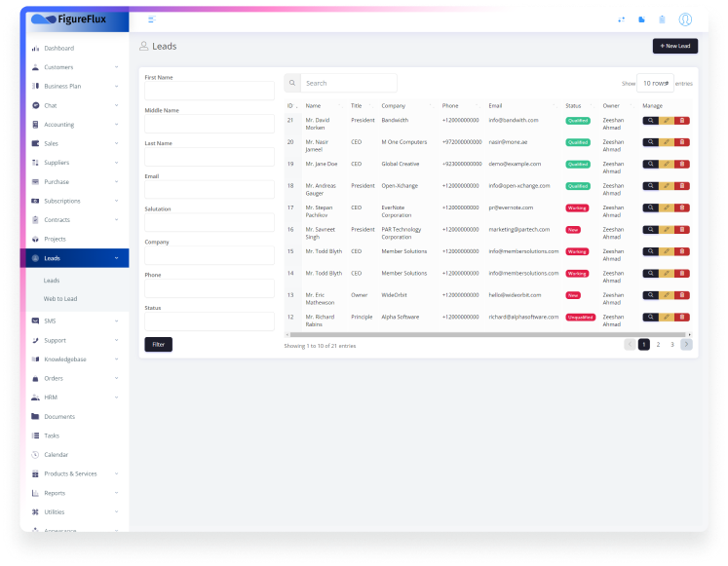The image size is (728, 566).
Task: Click the Last Name filter field
Action: coord(210,157)
